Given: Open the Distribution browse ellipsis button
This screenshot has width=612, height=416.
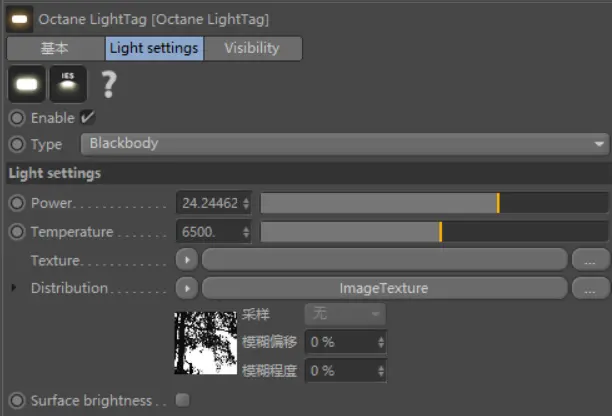Looking at the screenshot, I should tap(591, 288).
